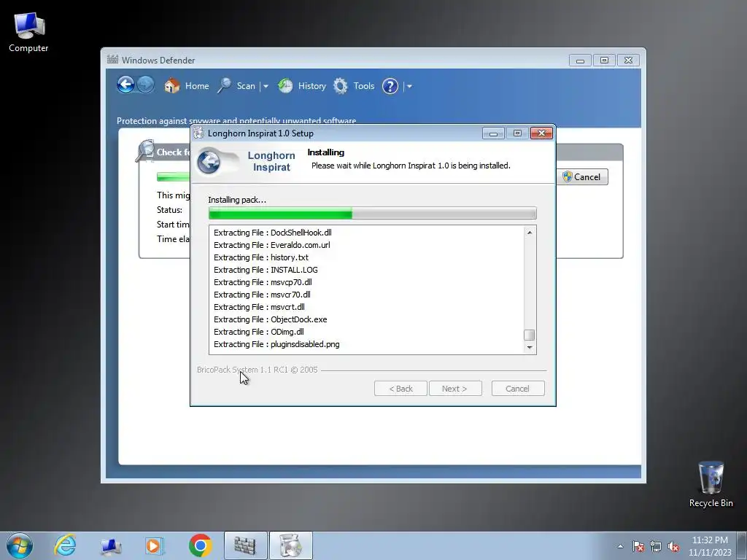
Task: Click the log scrollbar thumb
Action: [x=530, y=335]
